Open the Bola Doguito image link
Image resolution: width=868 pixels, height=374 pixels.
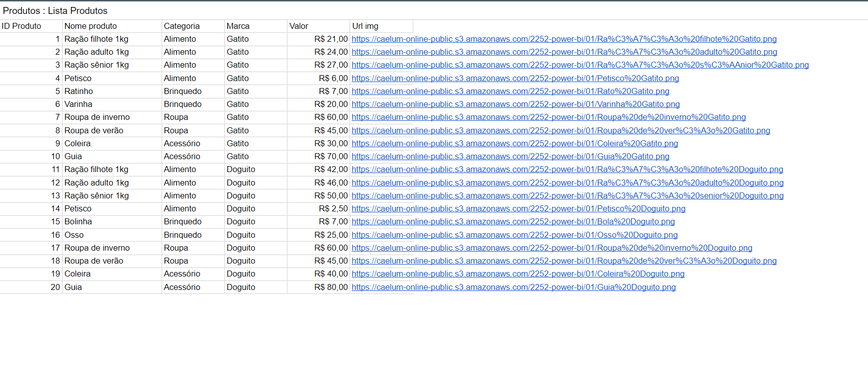pos(513,221)
